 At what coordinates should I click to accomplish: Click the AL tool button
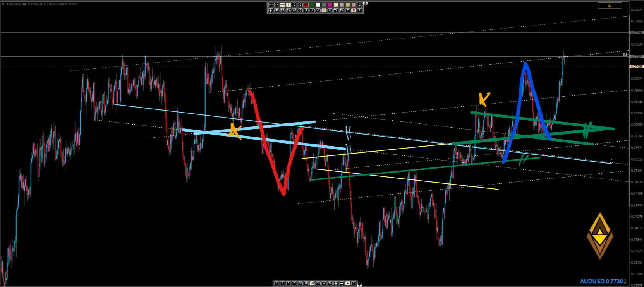pos(330,10)
